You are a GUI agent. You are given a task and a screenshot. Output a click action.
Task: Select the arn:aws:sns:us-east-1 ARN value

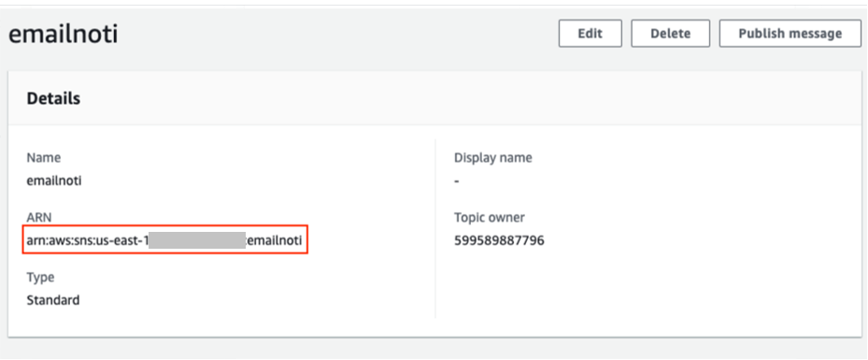[164, 240]
